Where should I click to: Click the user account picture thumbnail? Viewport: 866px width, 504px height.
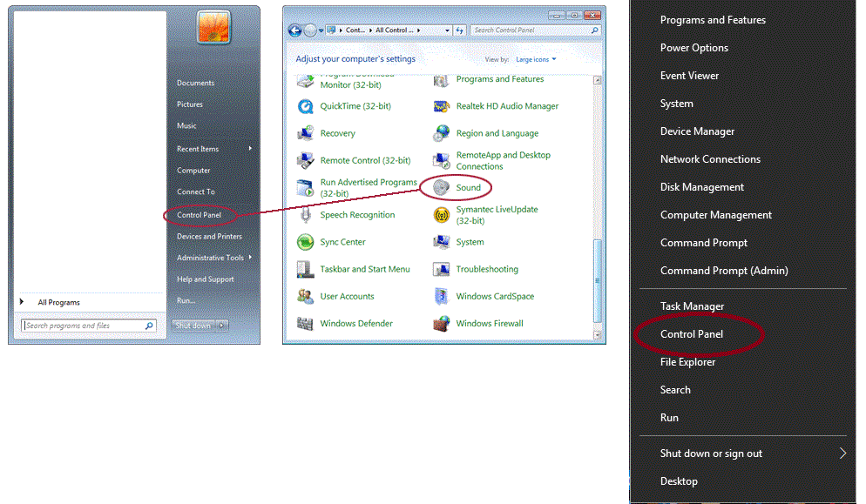pos(213,26)
